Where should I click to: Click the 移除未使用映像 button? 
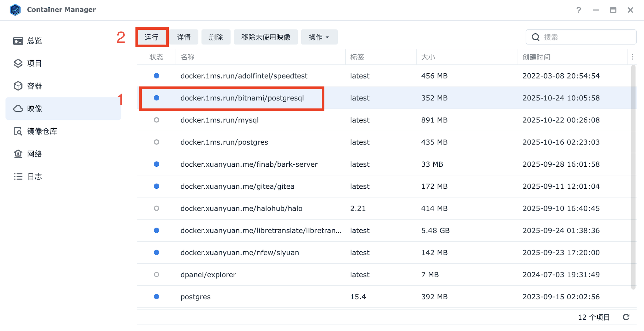pos(266,37)
